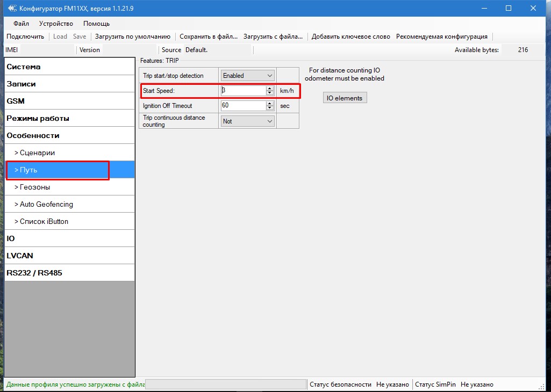
Task: Increase Ignition Off Timeout value
Action: pyautogui.click(x=269, y=104)
